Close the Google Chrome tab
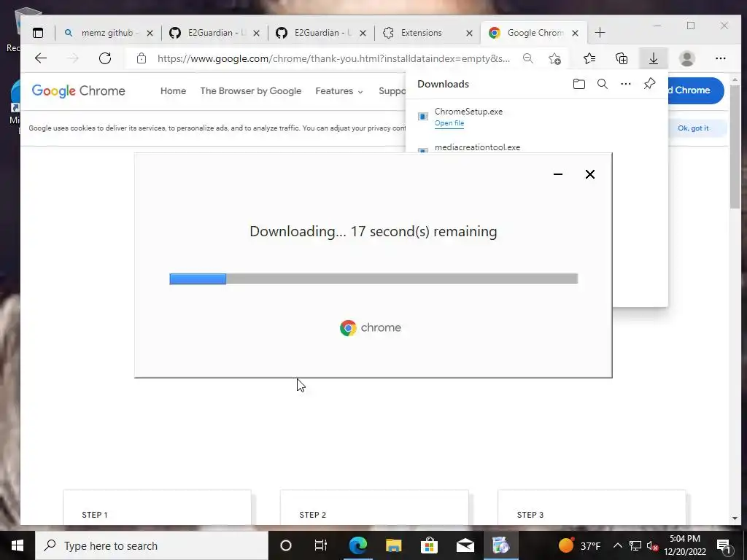 (575, 33)
